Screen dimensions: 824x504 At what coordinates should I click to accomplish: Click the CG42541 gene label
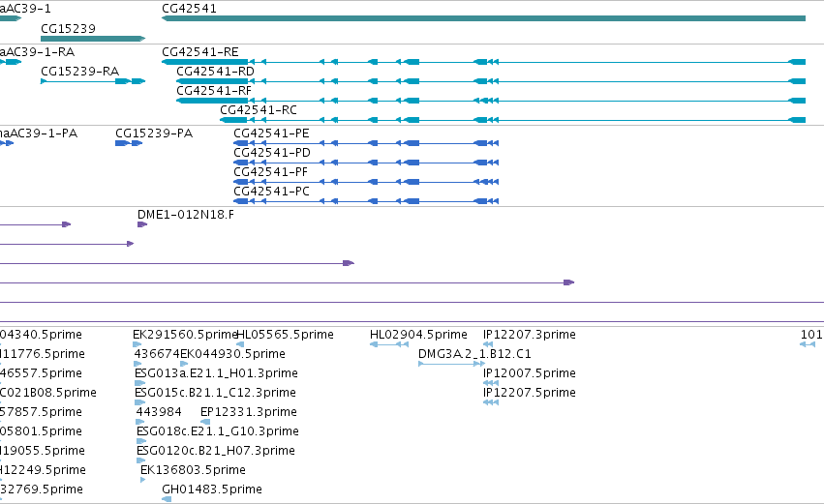[189, 9]
